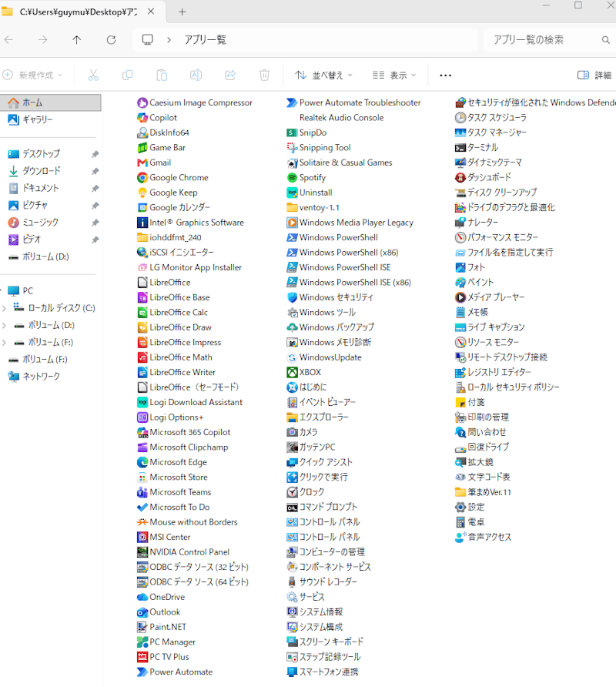This screenshot has width=616, height=687.
Task: Expand ローカル ディスク (C:) tree node
Action: (4, 308)
